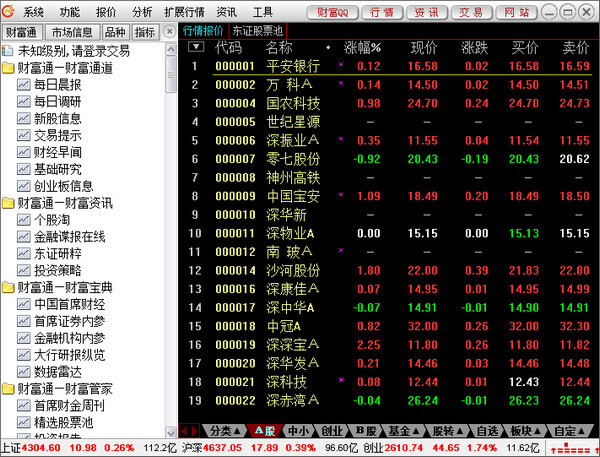Viewport: 600px width, 457px height.
Task: Click the sidebar scroll down arrow
Action: (x=171, y=432)
